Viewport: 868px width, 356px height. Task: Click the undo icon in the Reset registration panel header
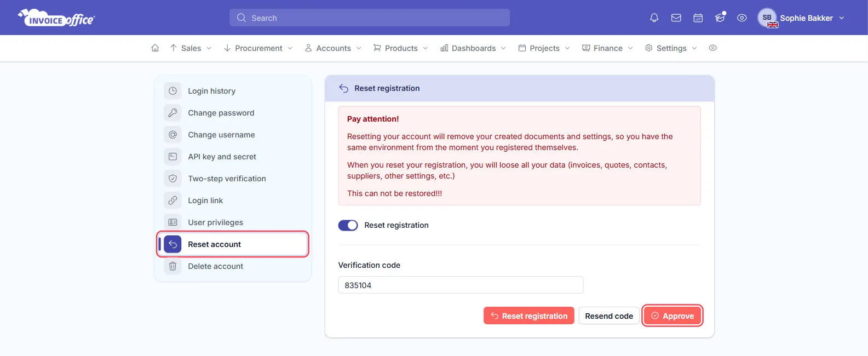tap(344, 88)
